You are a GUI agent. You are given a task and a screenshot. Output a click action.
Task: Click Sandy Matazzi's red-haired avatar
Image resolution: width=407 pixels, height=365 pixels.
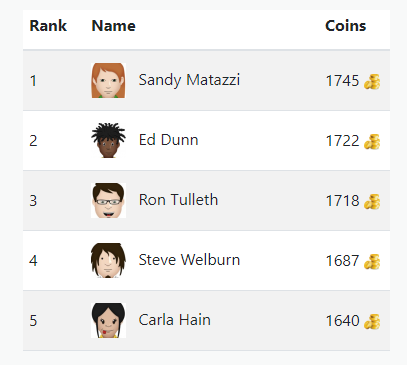pyautogui.click(x=108, y=80)
